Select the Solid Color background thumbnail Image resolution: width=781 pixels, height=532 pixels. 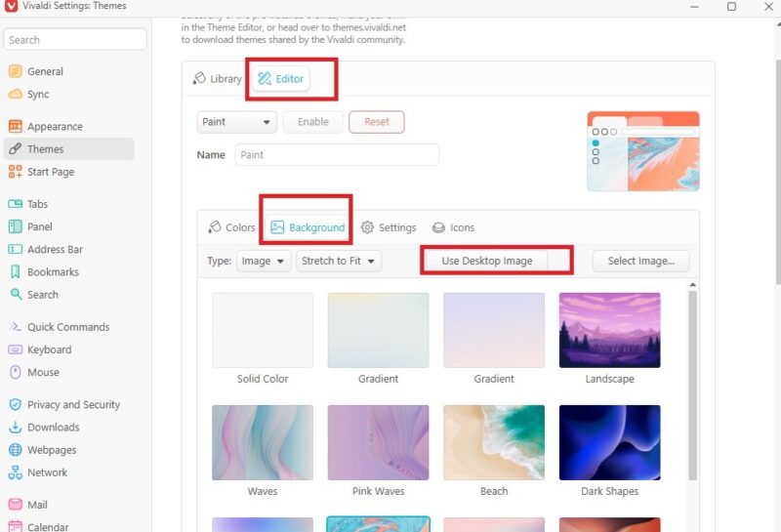tap(263, 330)
